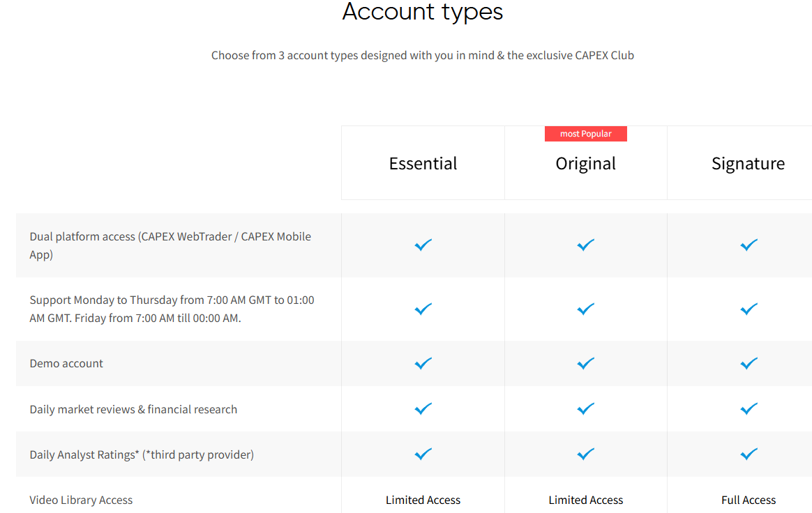Click the Support Monday to Thursday feature label
This screenshot has height=513, width=812.
coord(172,309)
